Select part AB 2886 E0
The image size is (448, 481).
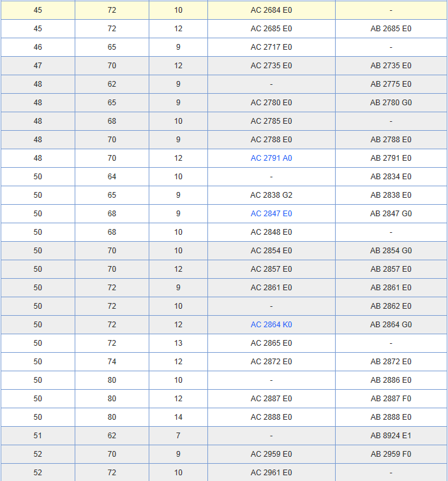point(391,380)
